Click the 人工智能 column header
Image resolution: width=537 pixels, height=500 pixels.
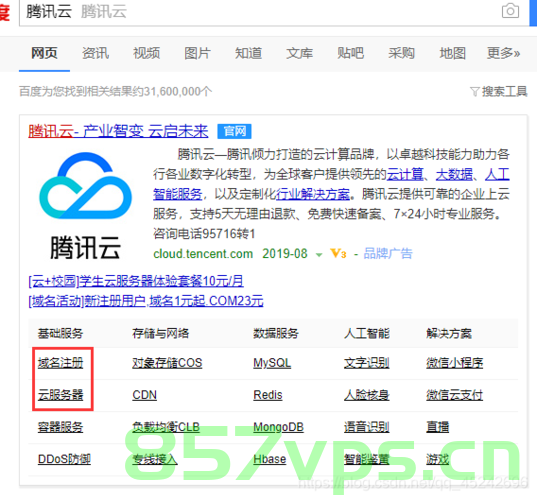pyautogui.click(x=366, y=333)
